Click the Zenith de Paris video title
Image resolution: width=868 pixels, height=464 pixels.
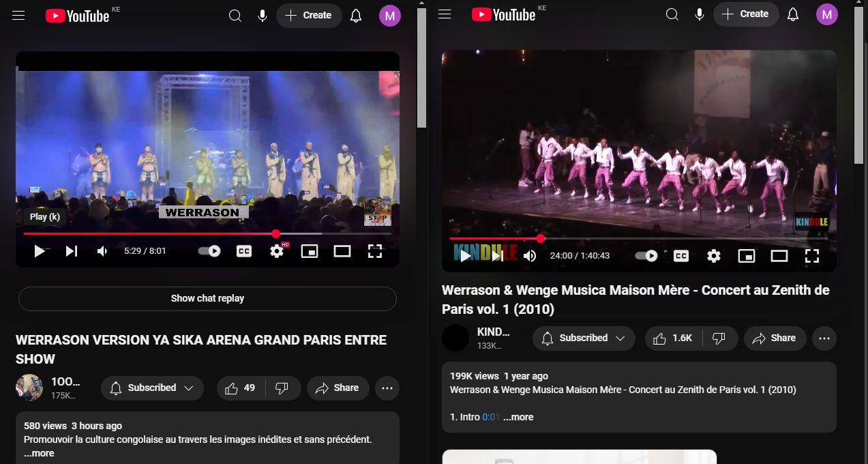(x=635, y=300)
